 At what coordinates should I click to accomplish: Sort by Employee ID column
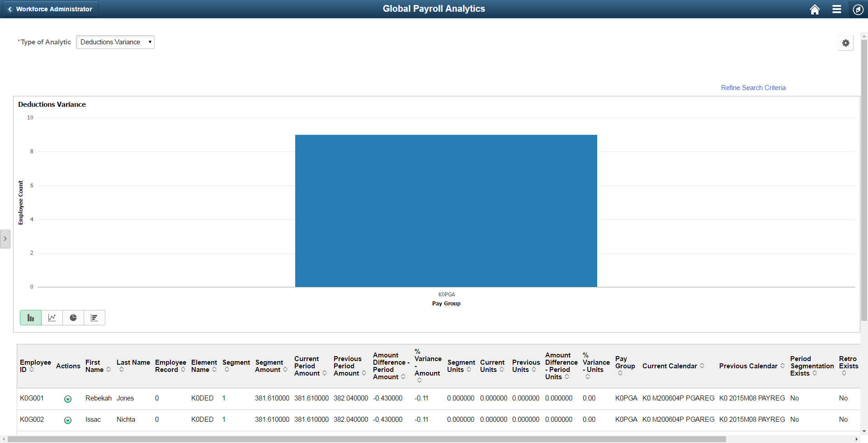tap(35, 366)
